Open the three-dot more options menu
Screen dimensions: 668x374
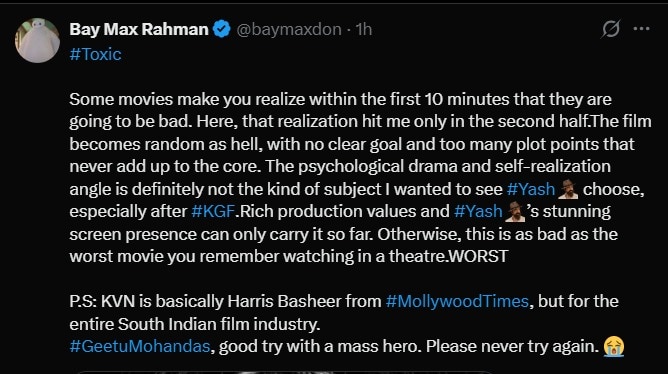641,29
